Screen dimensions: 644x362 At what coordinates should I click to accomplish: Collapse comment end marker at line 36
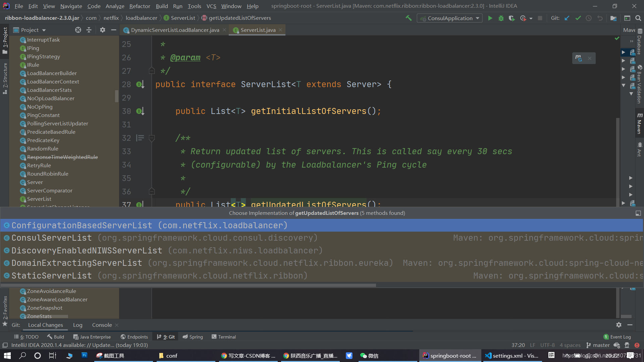[x=152, y=191]
